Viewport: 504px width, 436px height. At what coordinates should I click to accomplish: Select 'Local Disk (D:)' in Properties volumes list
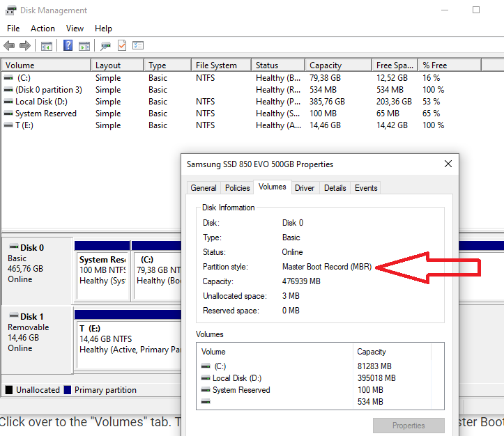(237, 378)
